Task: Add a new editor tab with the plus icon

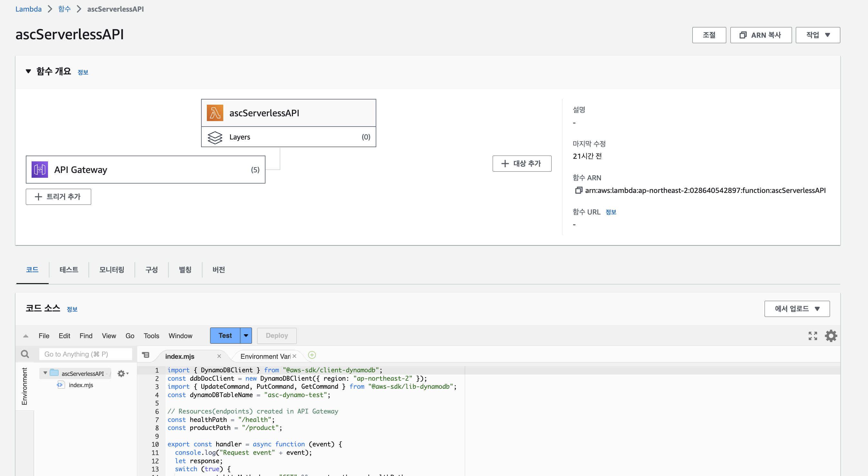Action: coord(312,355)
